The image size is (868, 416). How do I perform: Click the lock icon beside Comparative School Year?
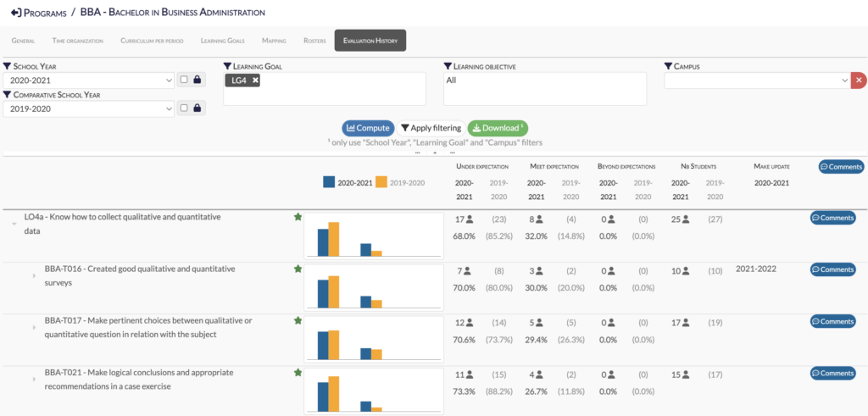coord(198,108)
